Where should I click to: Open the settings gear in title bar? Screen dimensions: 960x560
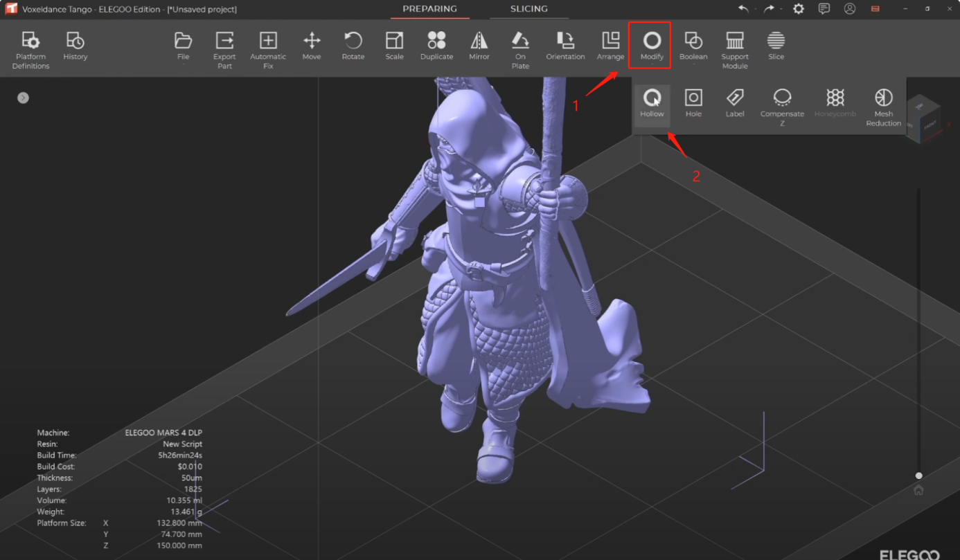coord(799,9)
